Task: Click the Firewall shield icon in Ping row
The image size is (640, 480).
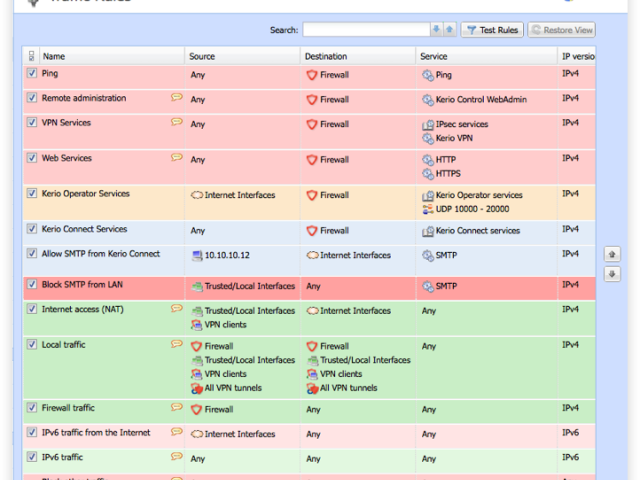Action: click(x=311, y=75)
